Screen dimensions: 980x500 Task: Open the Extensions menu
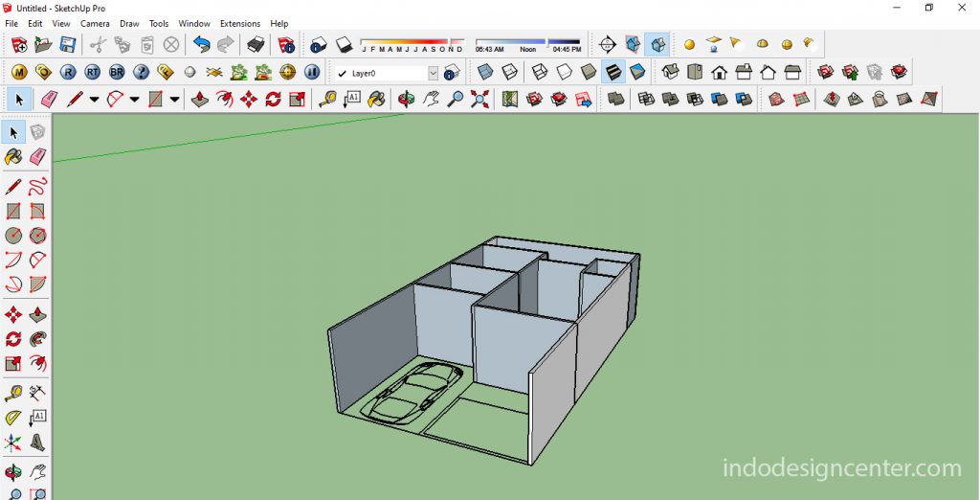tap(240, 23)
